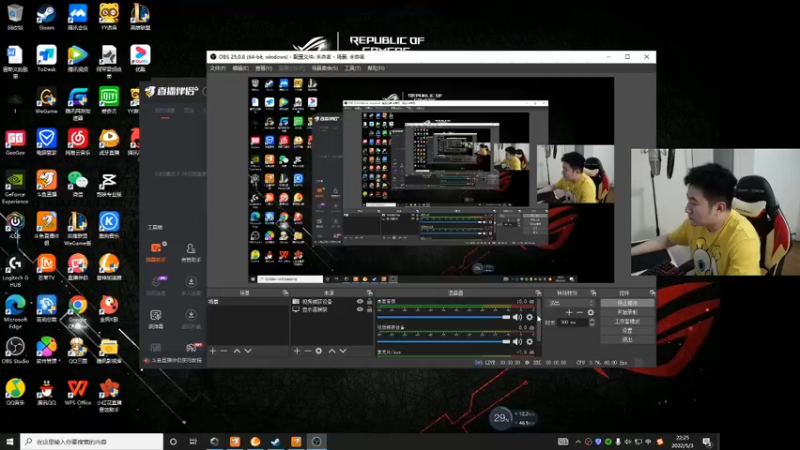This screenshot has width=800, height=450.
Task: Open the iQIYI green desktop icon
Action: 109,101
